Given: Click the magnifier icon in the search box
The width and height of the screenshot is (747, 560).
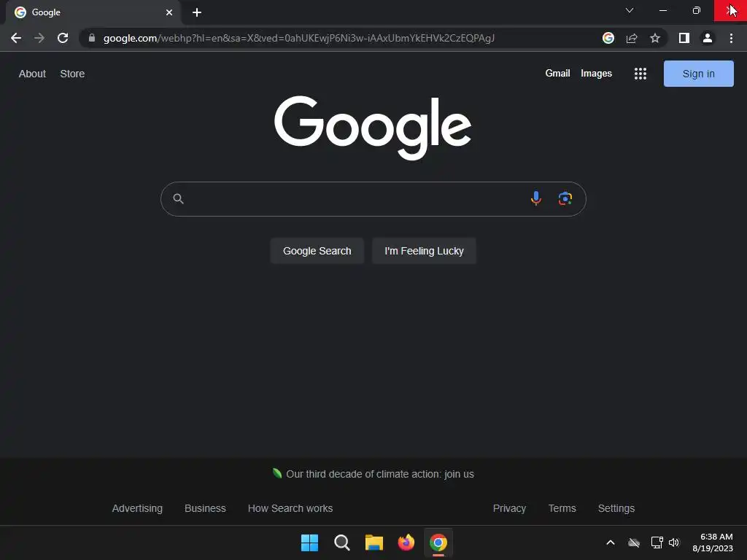Looking at the screenshot, I should pos(178,198).
